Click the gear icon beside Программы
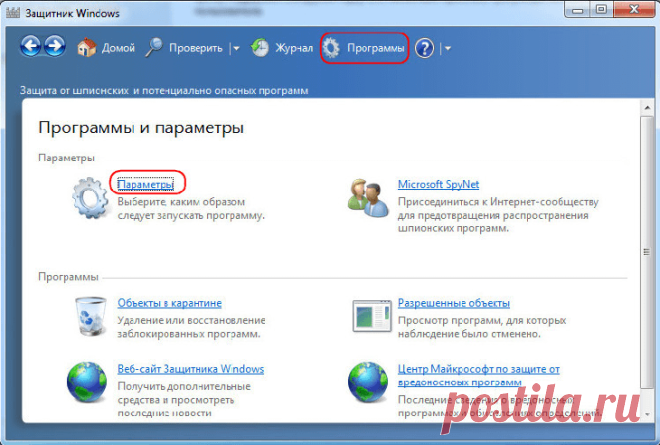 (331, 48)
